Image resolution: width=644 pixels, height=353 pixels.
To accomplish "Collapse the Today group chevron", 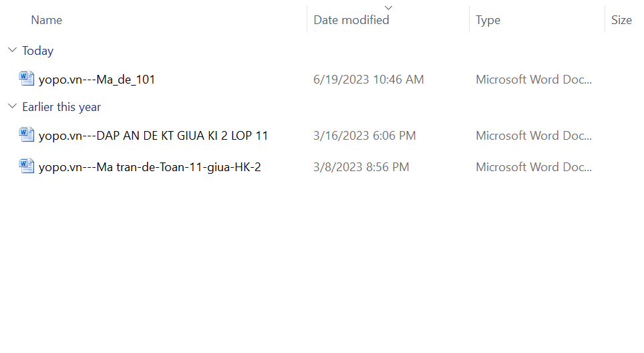I will (12, 50).
